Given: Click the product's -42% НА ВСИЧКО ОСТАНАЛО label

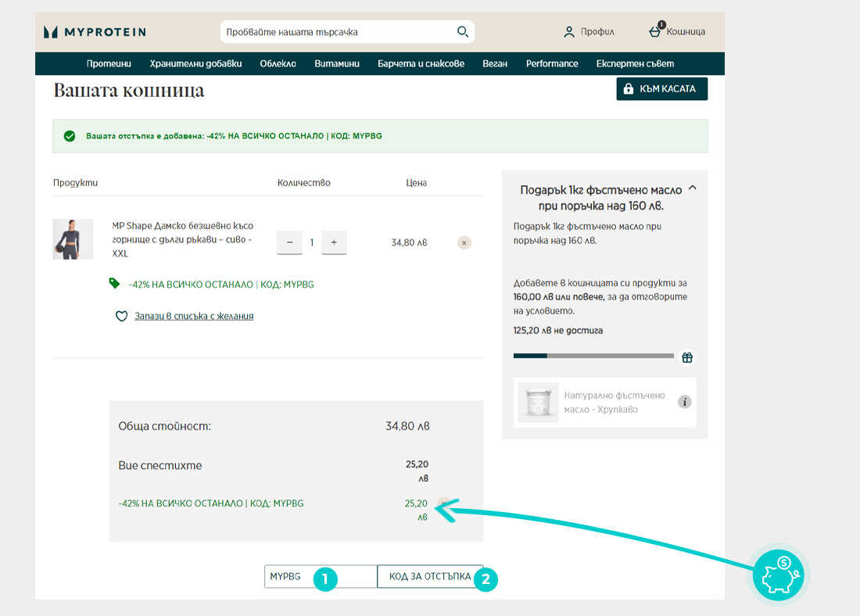Looking at the screenshot, I should (221, 284).
